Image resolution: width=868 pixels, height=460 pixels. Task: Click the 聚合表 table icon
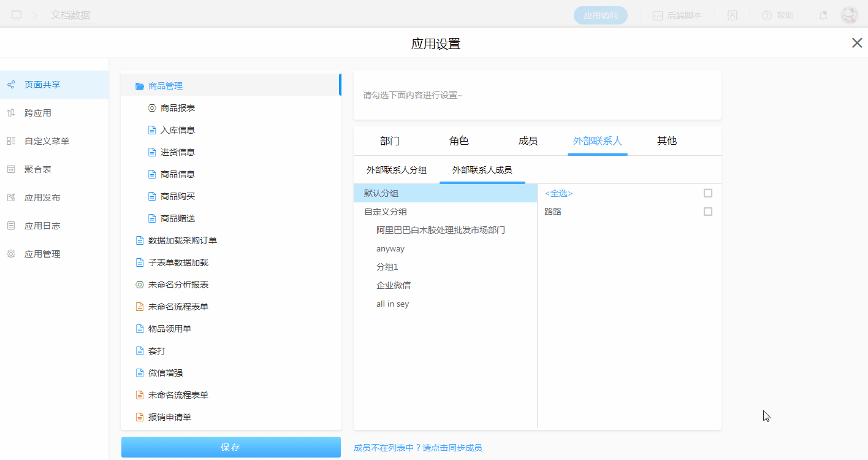(11, 169)
